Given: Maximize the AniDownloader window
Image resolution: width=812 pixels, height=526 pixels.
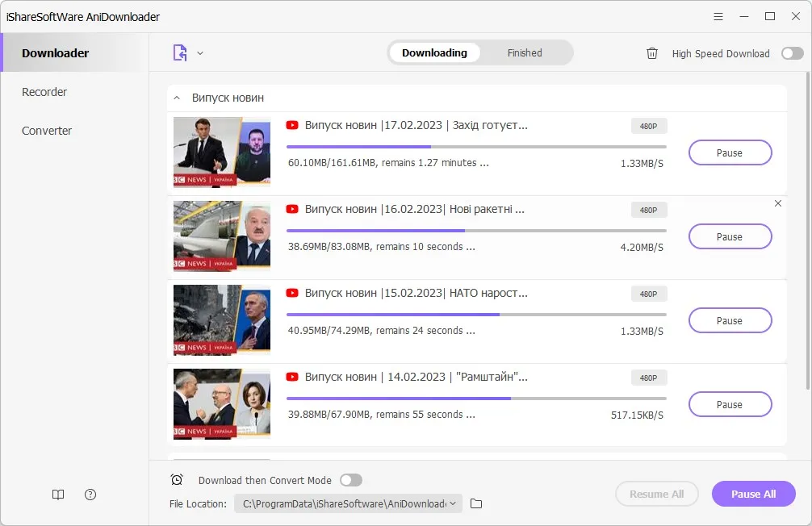Looking at the screenshot, I should pyautogui.click(x=770, y=17).
